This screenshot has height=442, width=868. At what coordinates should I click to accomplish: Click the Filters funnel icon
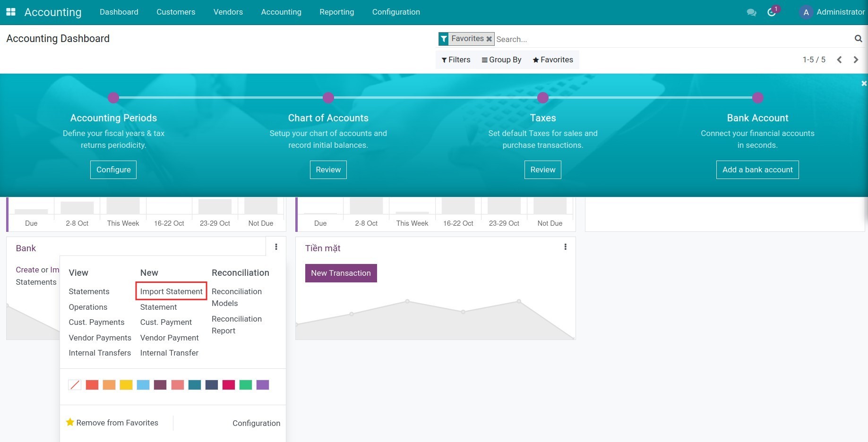coord(444,59)
